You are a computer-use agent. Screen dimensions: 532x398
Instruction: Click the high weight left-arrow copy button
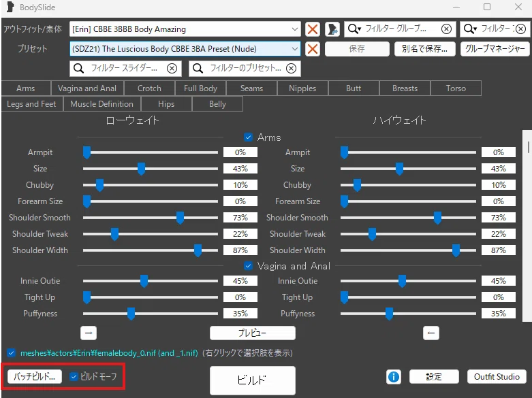[x=431, y=333]
